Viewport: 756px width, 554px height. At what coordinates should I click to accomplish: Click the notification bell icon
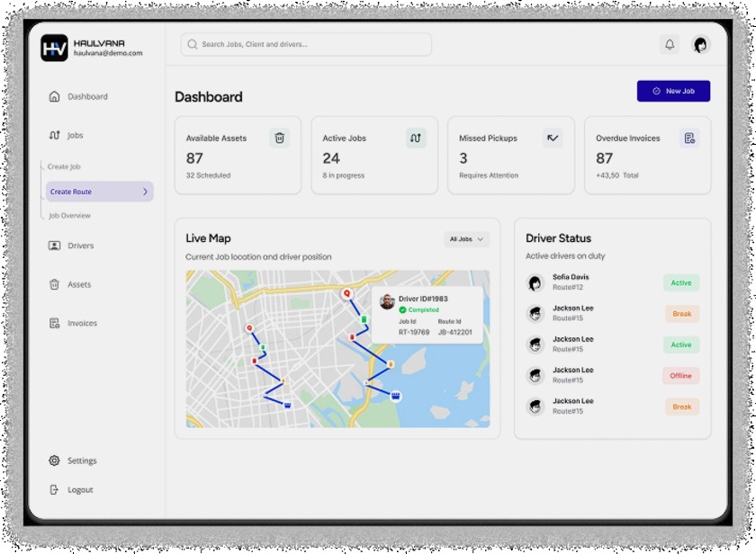[669, 45]
